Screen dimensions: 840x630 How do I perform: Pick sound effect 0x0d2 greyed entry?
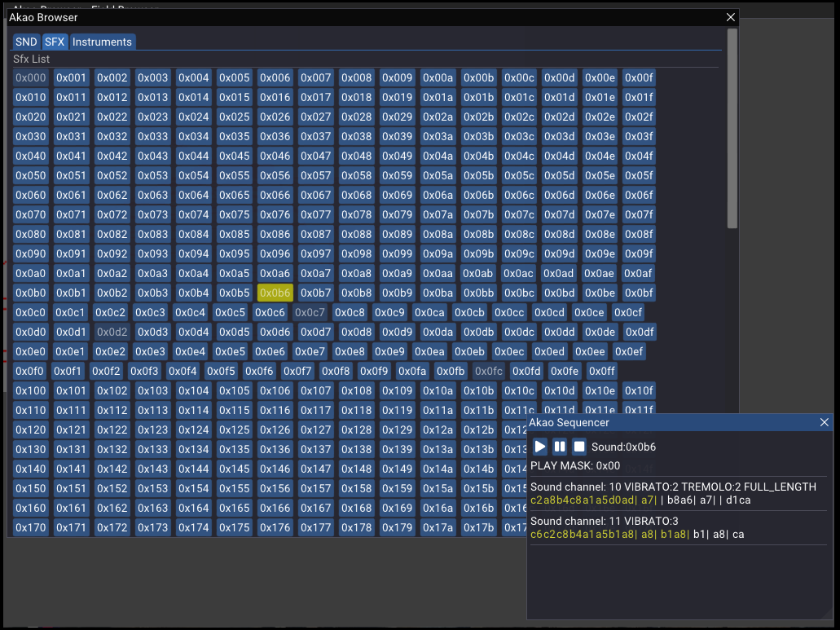tap(112, 332)
